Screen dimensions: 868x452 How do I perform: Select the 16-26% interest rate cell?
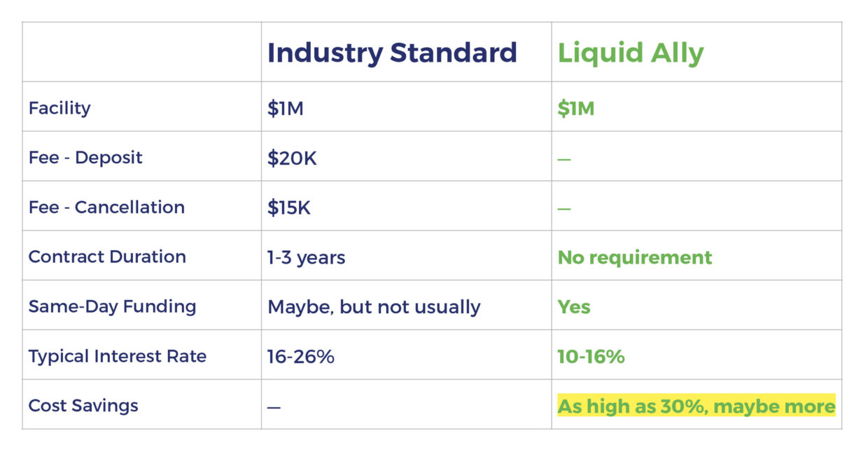tap(301, 357)
